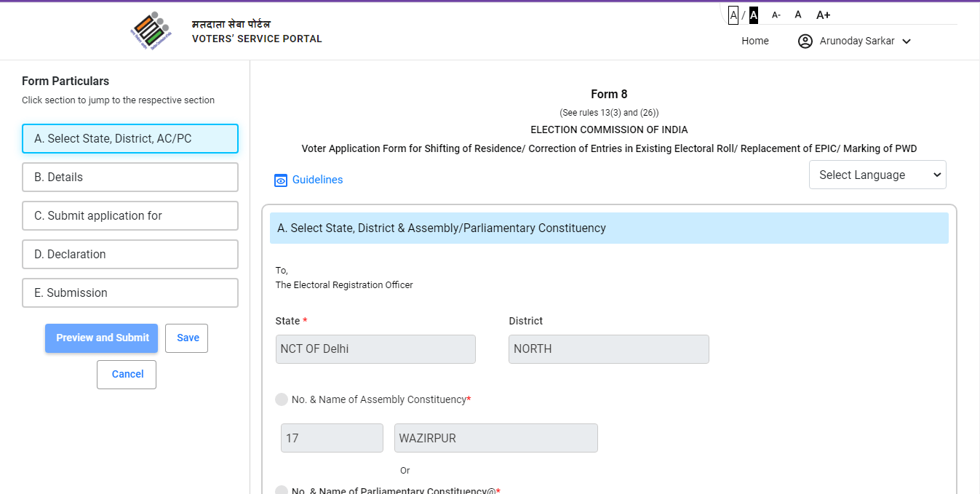Go to the D. Declaration section
This screenshot has height=494, width=980.
pos(130,254)
